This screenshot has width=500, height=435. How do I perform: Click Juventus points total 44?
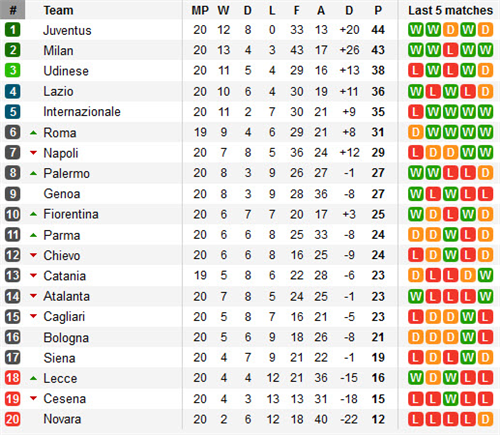378,30
